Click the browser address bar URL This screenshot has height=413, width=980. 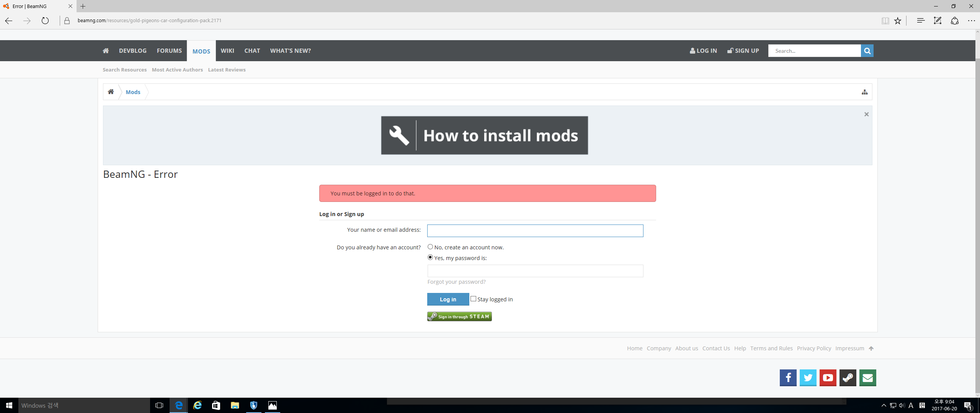(149, 21)
